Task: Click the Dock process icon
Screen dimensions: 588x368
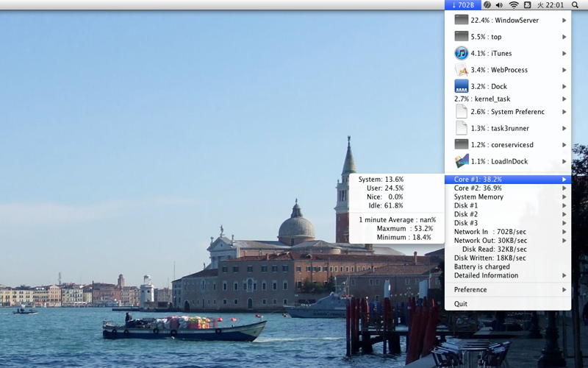Action: tap(462, 86)
